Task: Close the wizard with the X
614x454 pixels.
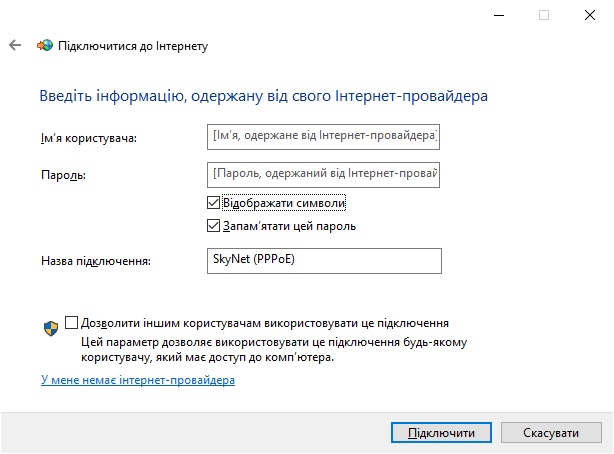Action: coord(590,15)
